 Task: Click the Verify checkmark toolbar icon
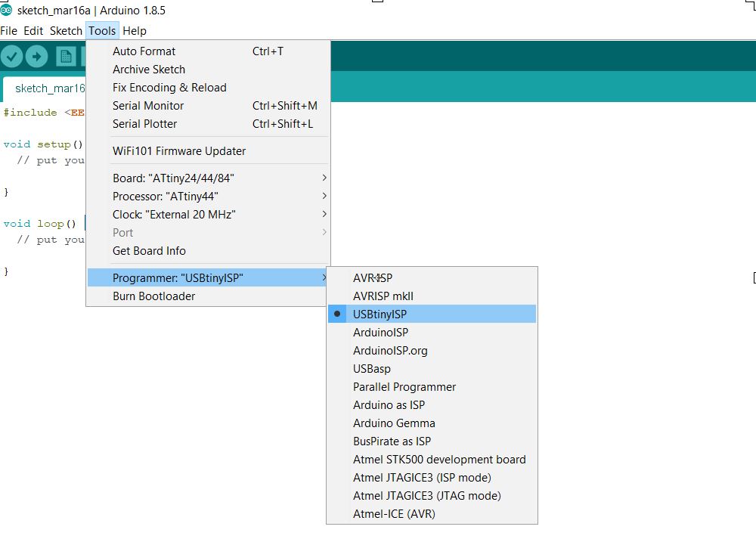tap(12, 57)
